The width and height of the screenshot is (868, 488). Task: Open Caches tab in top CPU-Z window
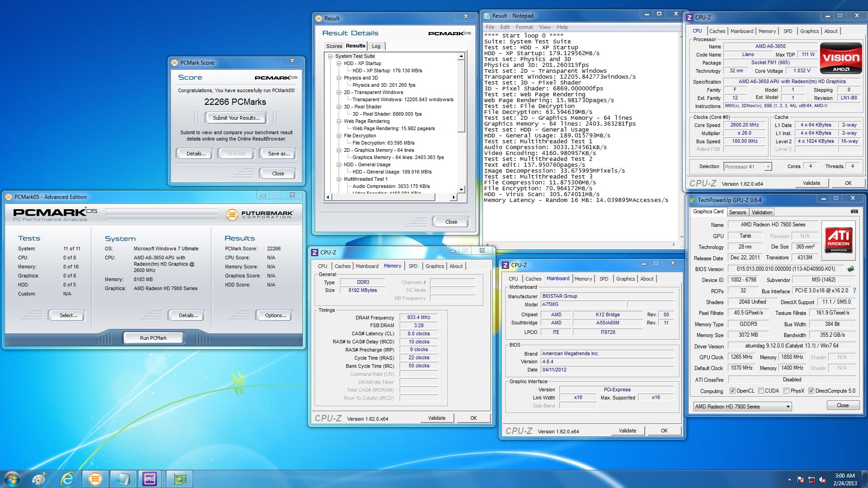click(x=717, y=31)
